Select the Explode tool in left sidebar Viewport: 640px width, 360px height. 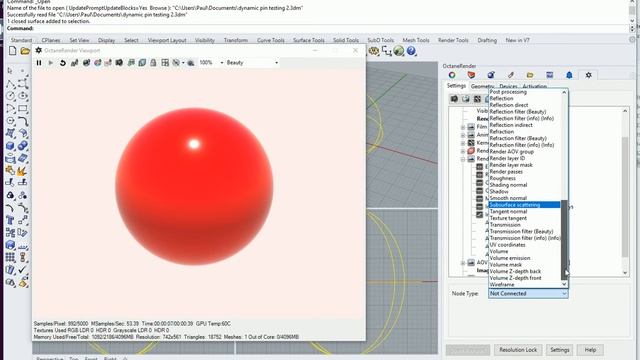point(23,171)
